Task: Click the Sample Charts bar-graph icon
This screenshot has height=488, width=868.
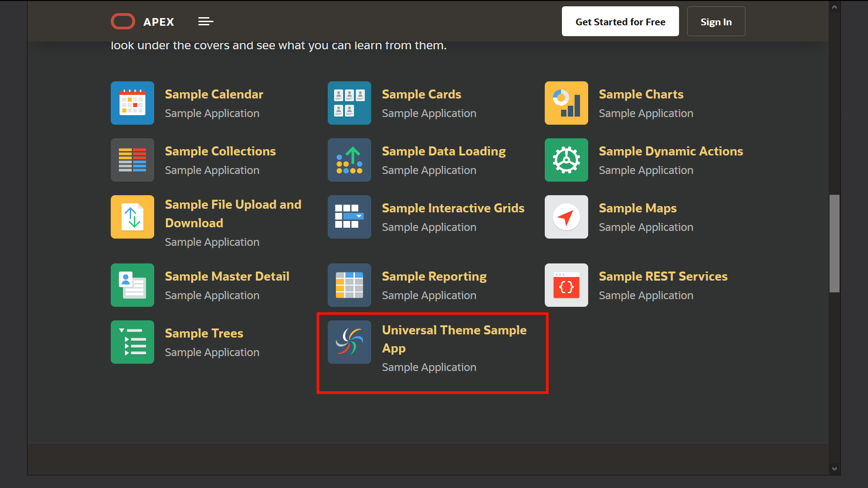Action: [x=566, y=103]
